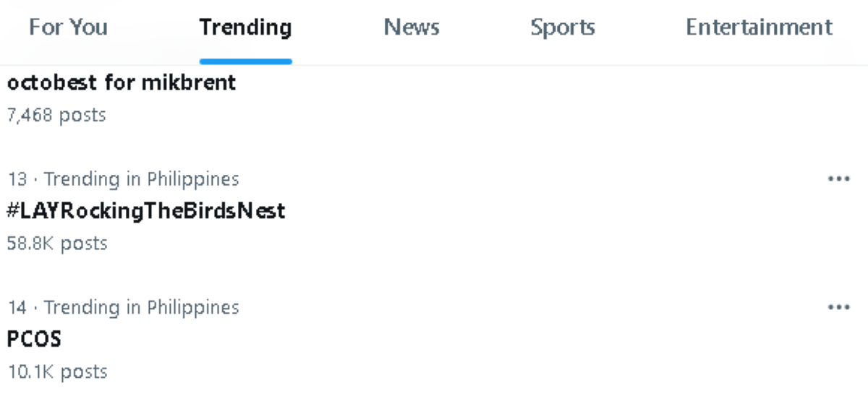
Task: Open the Sports tab
Action: 562,27
